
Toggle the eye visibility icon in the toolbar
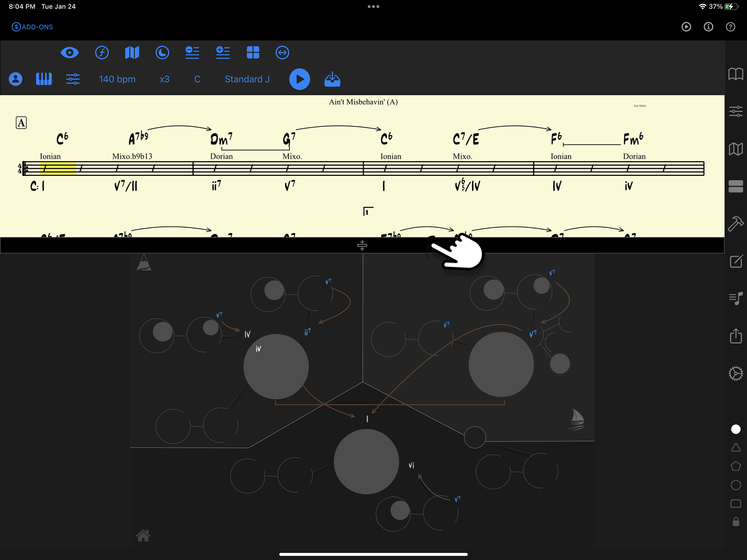click(70, 53)
